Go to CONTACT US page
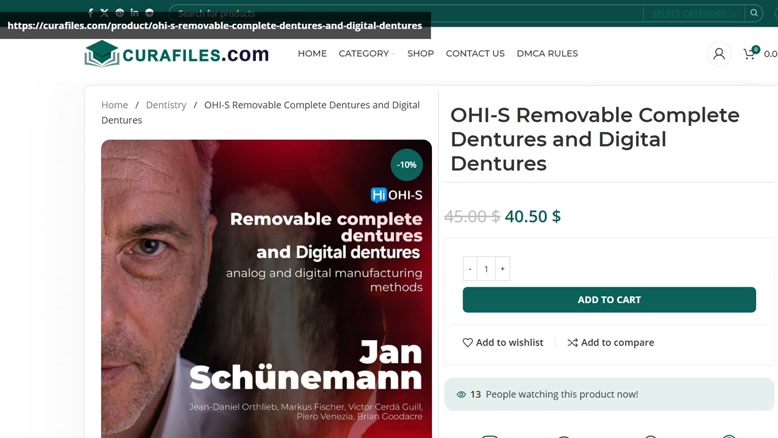Screen dimensions: 778x438 click(x=475, y=54)
